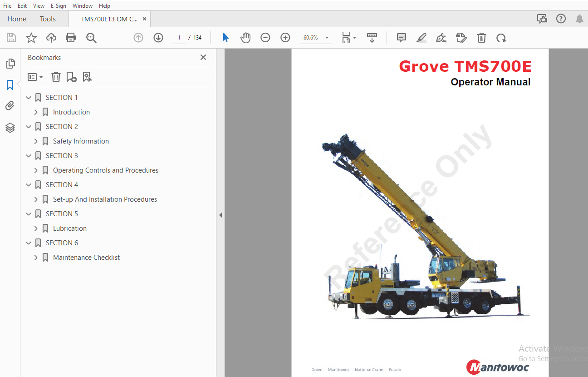Viewport: 588px width, 377px height.
Task: Open the Help menu
Action: click(104, 6)
